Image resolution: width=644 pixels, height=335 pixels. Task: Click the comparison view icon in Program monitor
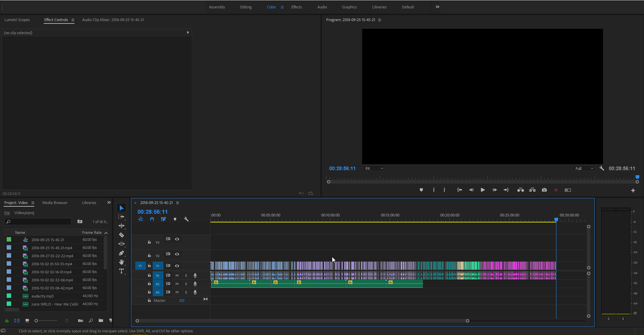(568, 190)
